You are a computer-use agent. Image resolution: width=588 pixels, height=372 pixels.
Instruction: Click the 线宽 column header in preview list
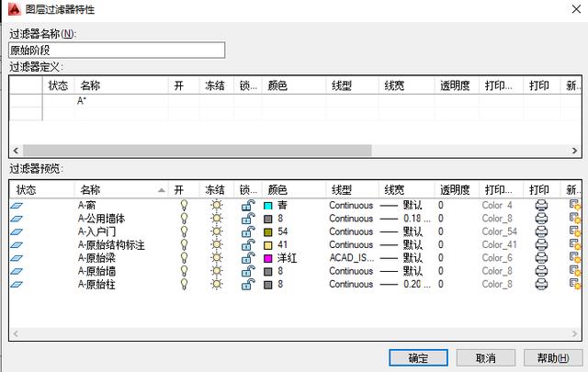coord(406,190)
